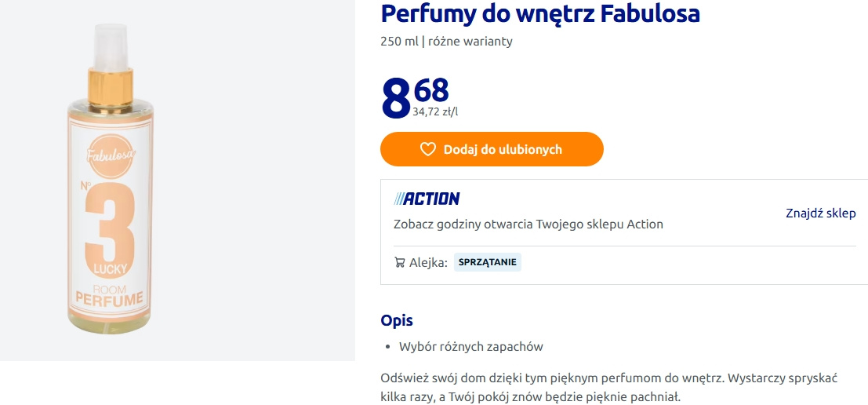Click the Wybór różnych zapachów bullet point
This screenshot has height=405, width=868.
[470, 346]
